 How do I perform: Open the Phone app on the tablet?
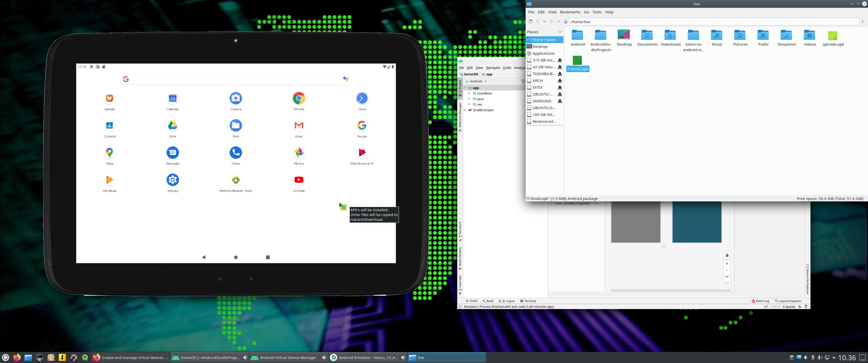click(236, 153)
